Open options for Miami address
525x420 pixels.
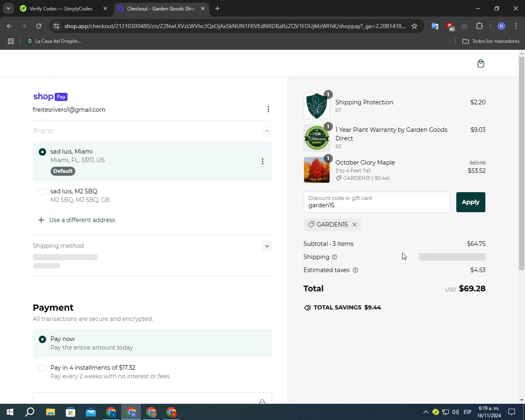(262, 161)
